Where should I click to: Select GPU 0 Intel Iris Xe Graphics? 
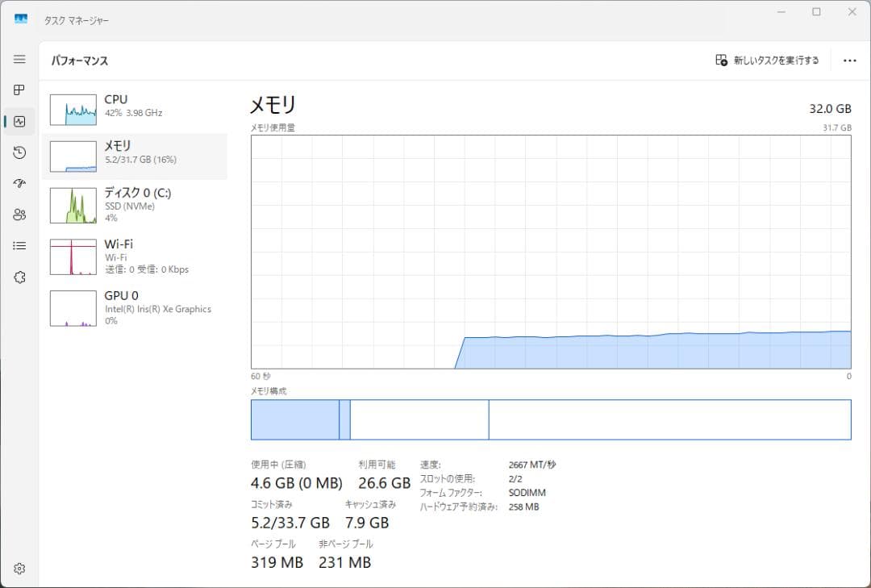point(135,307)
